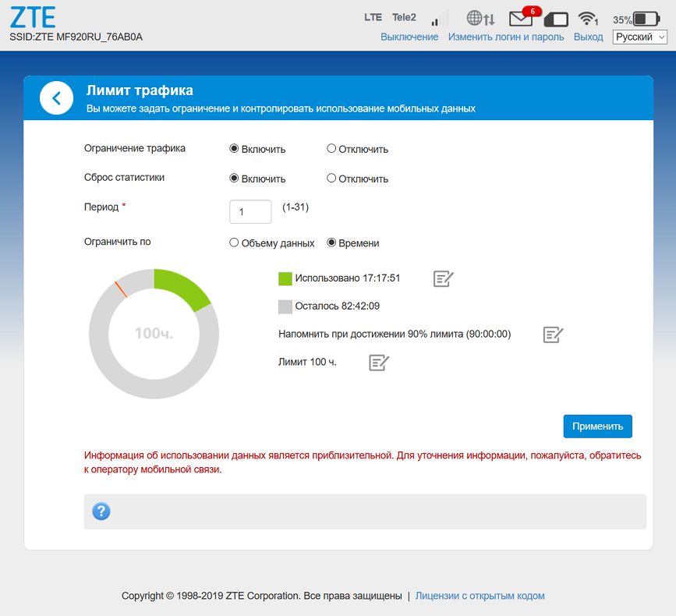Open the SMS messages envelope icon

[521, 19]
